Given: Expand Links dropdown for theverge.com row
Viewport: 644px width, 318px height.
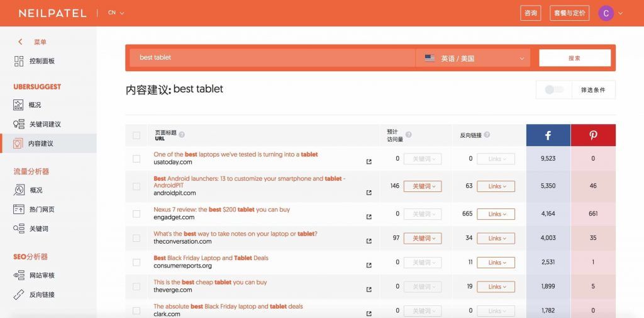Looking at the screenshot, I should [496, 287].
